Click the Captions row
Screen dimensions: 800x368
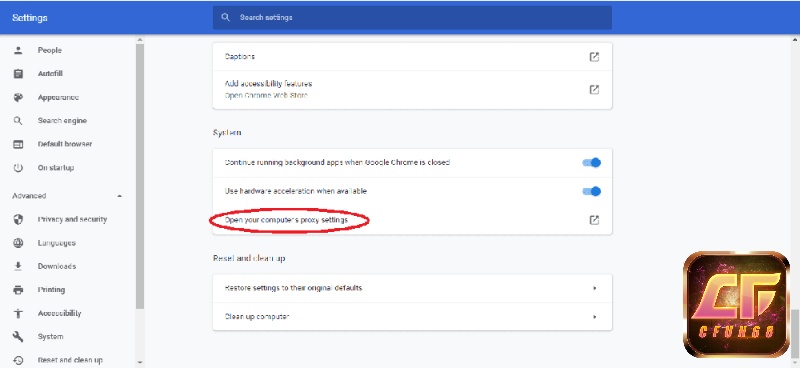click(412, 57)
